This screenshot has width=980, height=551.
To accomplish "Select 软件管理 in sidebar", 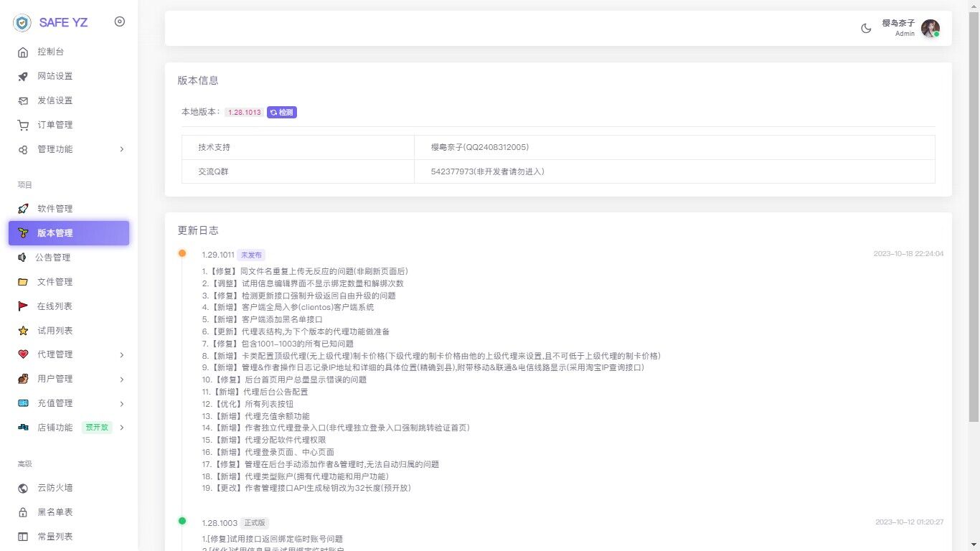I will coord(55,209).
